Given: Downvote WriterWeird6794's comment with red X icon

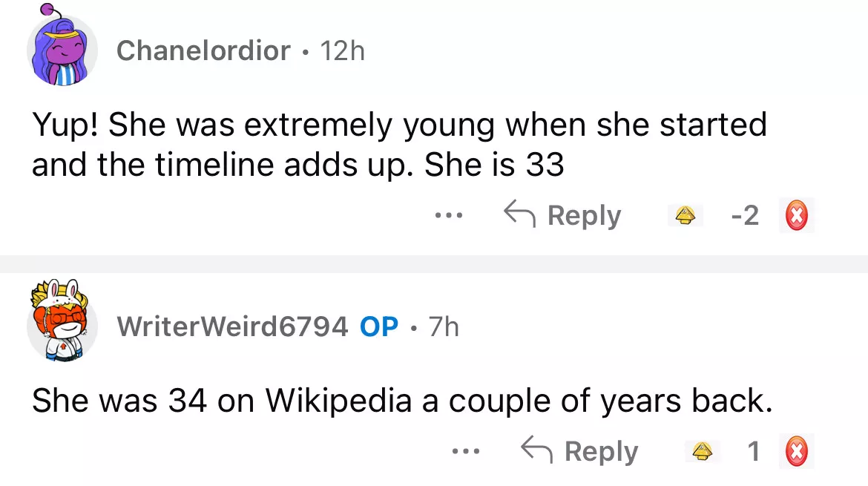Looking at the screenshot, I should [796, 451].
